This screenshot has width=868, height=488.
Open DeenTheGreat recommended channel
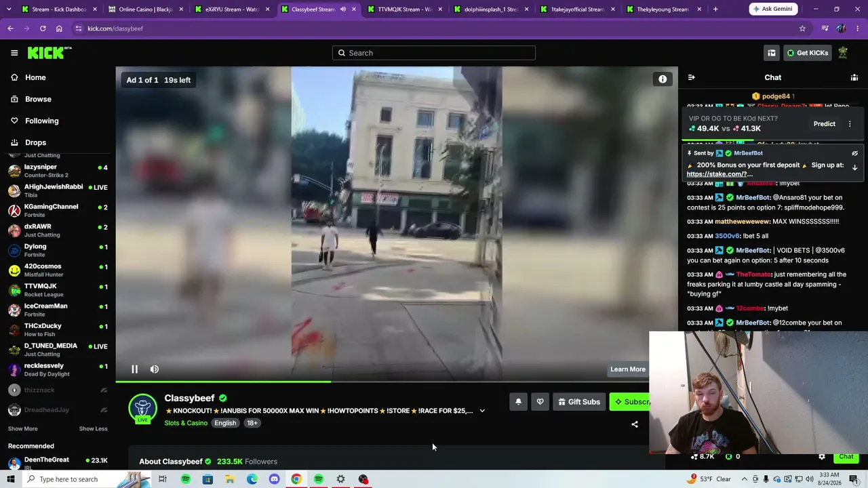[x=58, y=463]
